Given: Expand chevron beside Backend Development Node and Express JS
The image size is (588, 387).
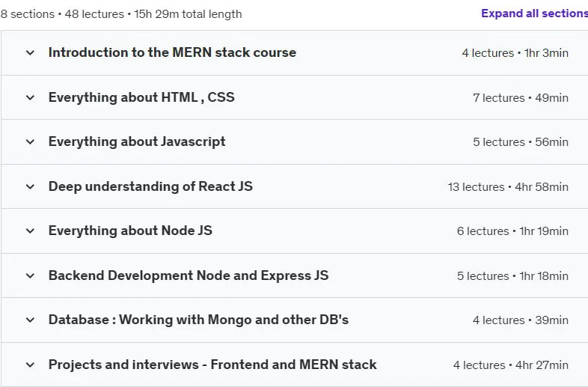Looking at the screenshot, I should pyautogui.click(x=30, y=276).
